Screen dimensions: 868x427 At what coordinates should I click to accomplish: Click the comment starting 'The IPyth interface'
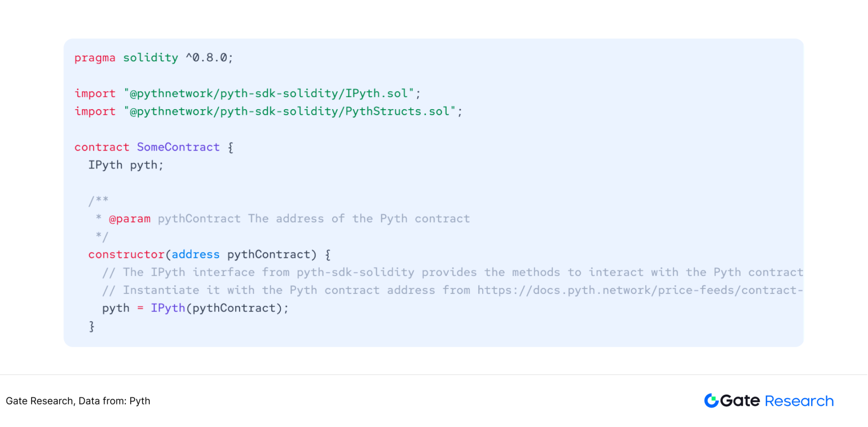(x=452, y=272)
